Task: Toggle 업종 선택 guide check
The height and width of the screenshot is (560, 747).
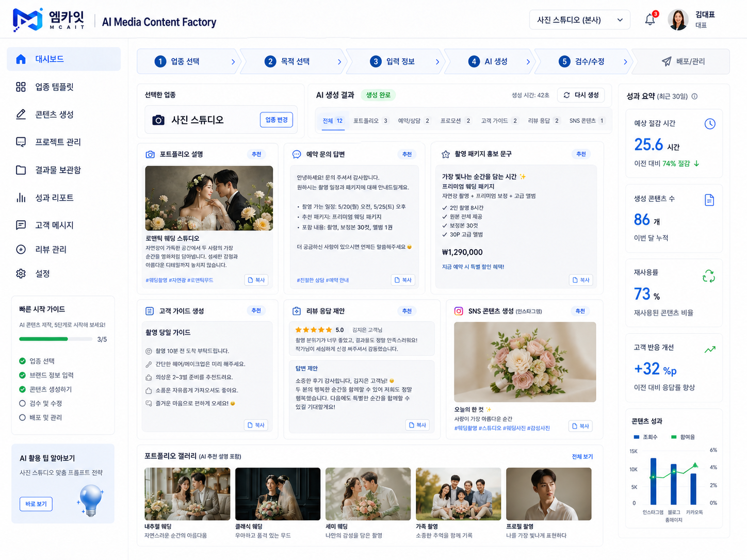Action: tap(22, 361)
